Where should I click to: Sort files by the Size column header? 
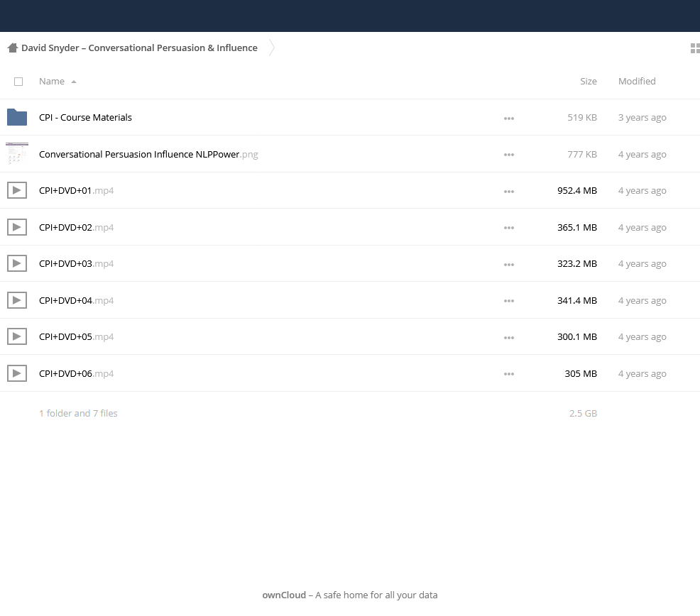[x=589, y=81]
